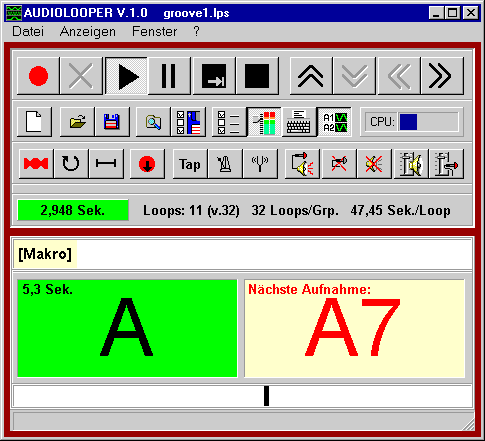
Task: Click the keyboard shortcuts icon
Action: click(299, 122)
